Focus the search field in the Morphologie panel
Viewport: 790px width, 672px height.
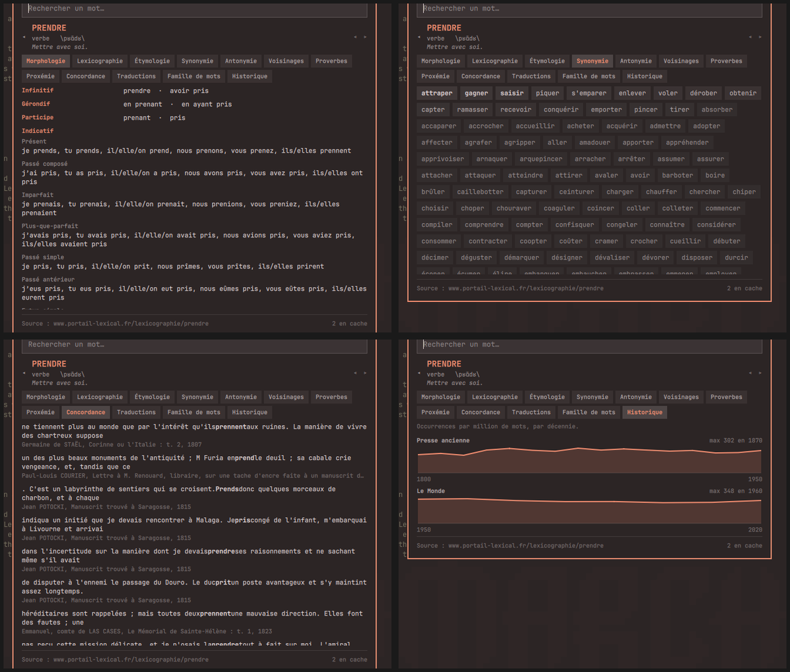[x=194, y=9]
